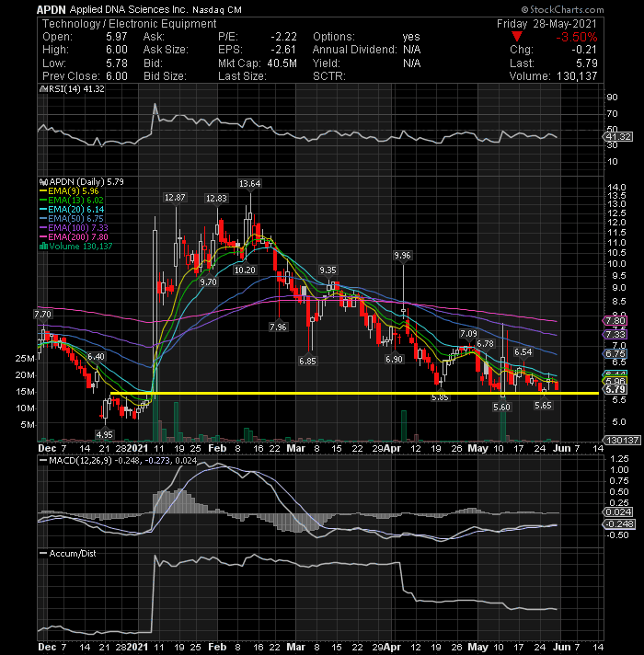
Task: Click the Options value yes
Action: tap(411, 37)
